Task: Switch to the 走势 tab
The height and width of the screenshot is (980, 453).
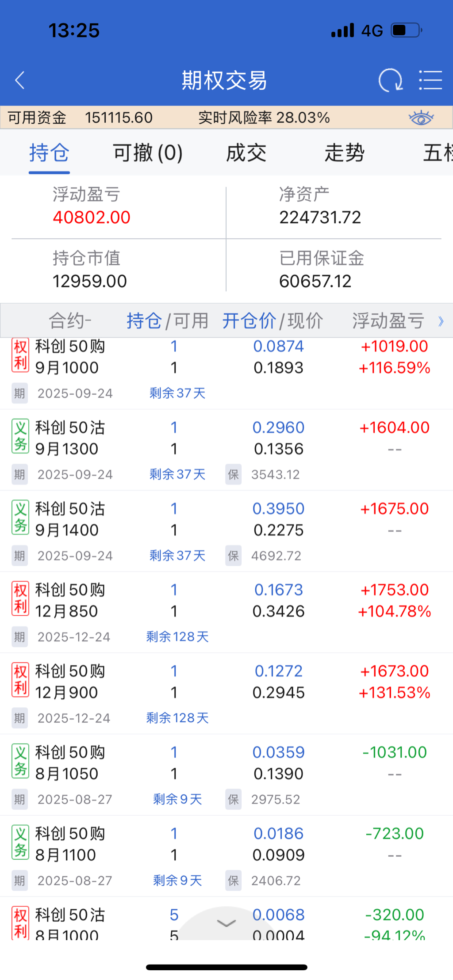Action: pyautogui.click(x=345, y=153)
